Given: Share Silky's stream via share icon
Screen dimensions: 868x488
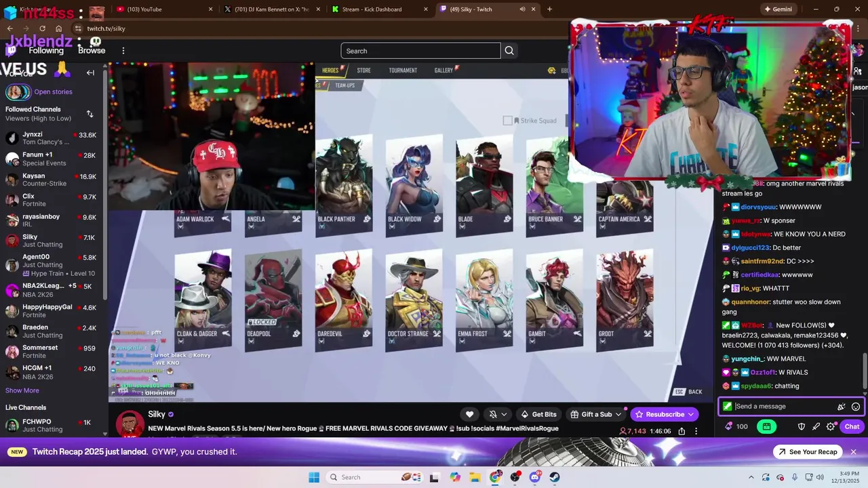Looking at the screenshot, I should pos(682,431).
